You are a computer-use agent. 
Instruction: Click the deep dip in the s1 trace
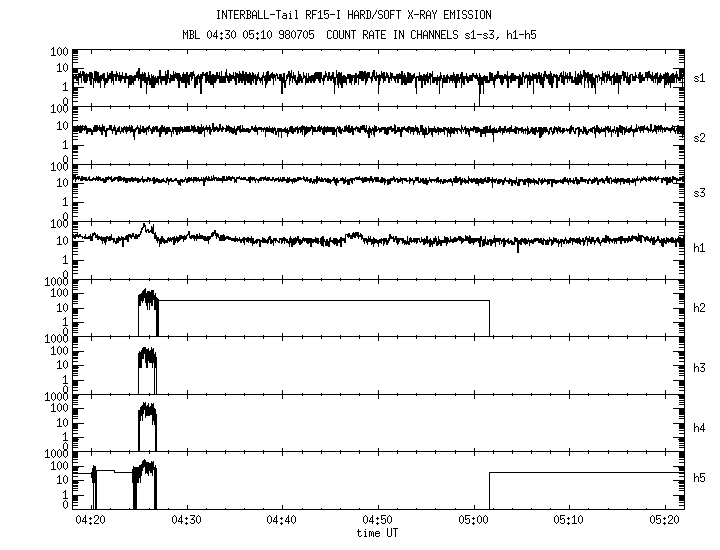(x=480, y=98)
